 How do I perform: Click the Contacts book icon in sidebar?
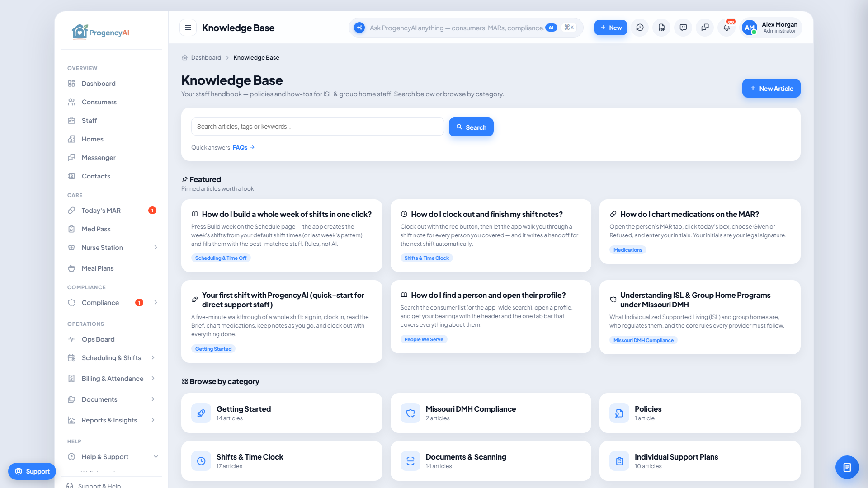tap(71, 176)
